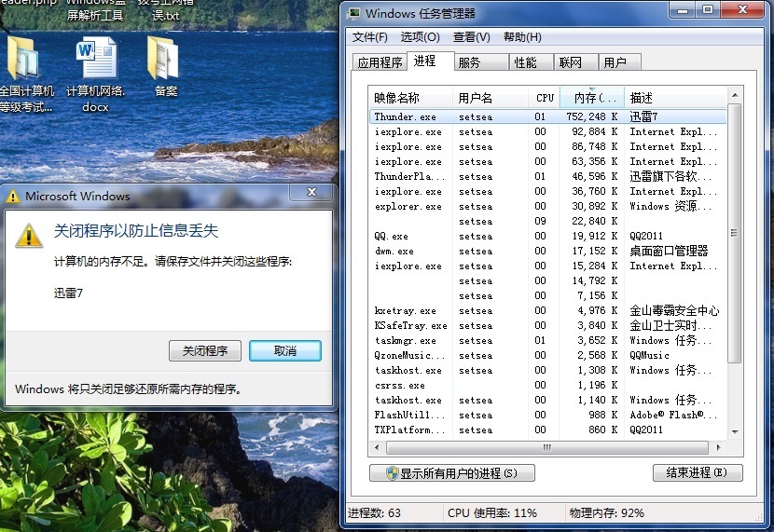The width and height of the screenshot is (774, 532).
Task: Click the horizontal scrollbar thumb in process list
Action: pyautogui.click(x=547, y=448)
